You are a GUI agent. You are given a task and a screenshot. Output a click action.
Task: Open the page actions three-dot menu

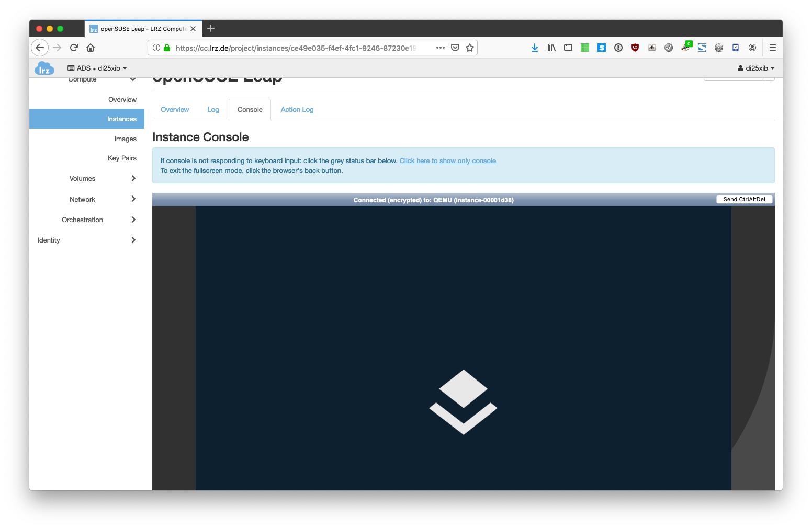click(x=440, y=48)
